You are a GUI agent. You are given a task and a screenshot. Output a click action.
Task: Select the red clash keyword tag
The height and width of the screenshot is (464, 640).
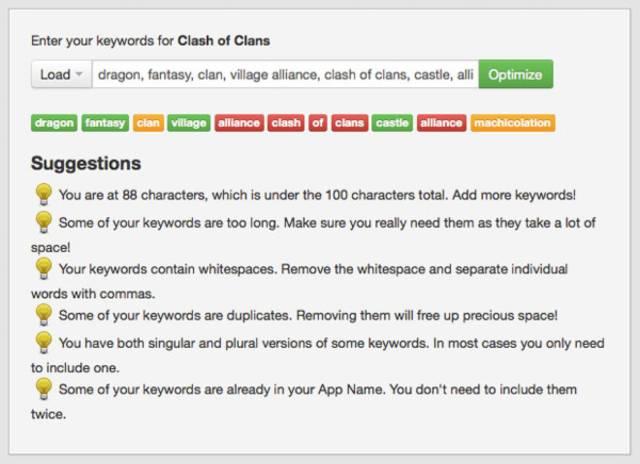286,123
